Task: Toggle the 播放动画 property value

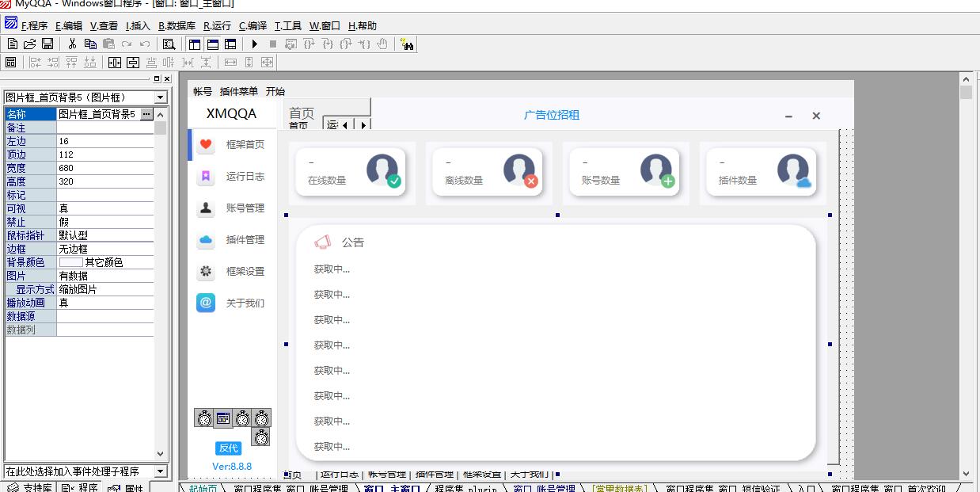Action: pyautogui.click(x=104, y=303)
